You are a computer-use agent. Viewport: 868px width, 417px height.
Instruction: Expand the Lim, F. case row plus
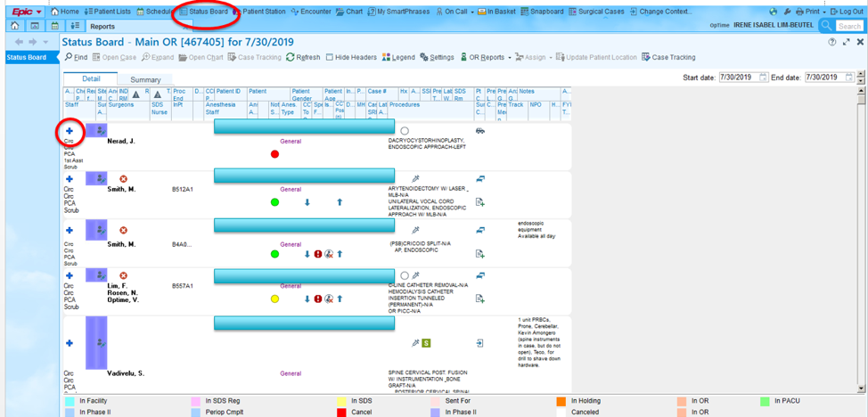(70, 275)
